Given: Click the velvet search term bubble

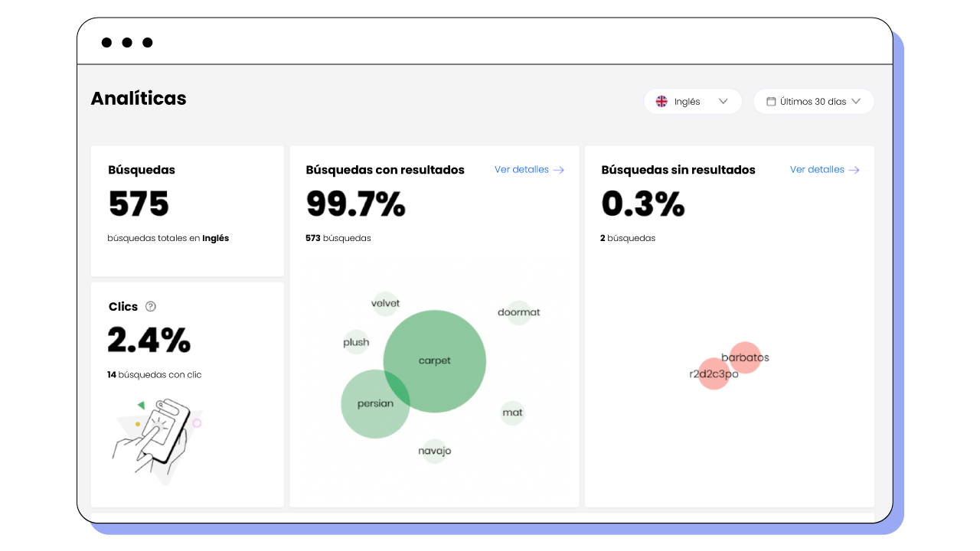Looking at the screenshot, I should pyautogui.click(x=385, y=304).
